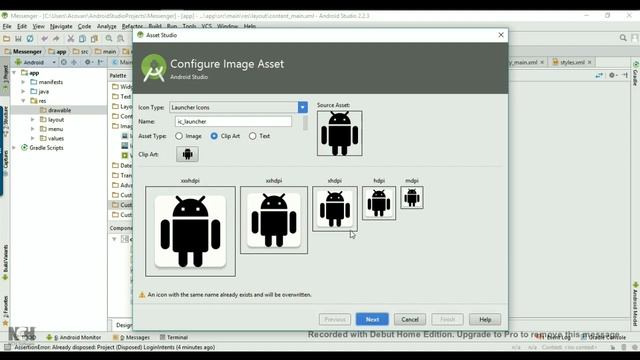This screenshot has width=640, height=360.
Task: Expand the manifests folder
Action: click(23, 82)
